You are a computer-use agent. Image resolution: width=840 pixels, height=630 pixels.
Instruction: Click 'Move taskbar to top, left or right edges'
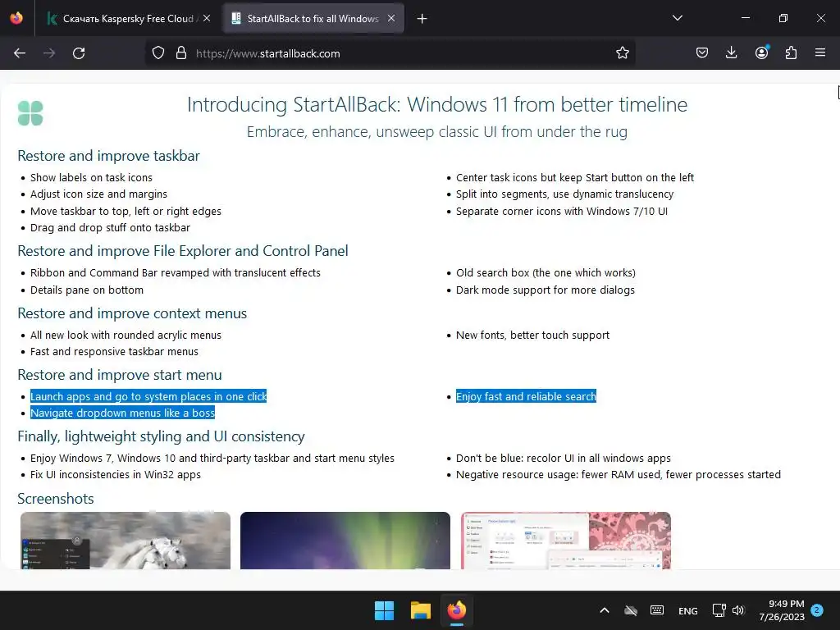pos(126,211)
